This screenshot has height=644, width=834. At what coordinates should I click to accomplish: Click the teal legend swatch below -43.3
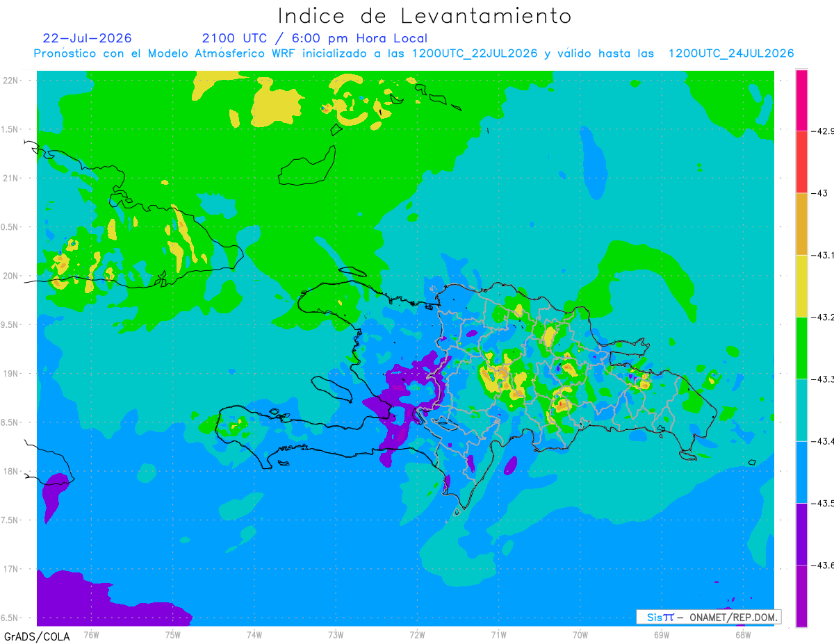click(x=801, y=410)
